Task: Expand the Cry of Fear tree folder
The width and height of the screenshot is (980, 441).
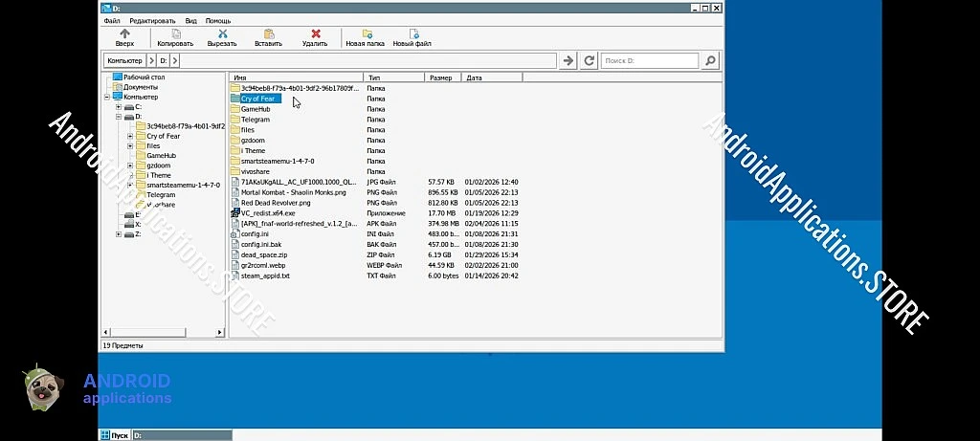Action: [129, 136]
